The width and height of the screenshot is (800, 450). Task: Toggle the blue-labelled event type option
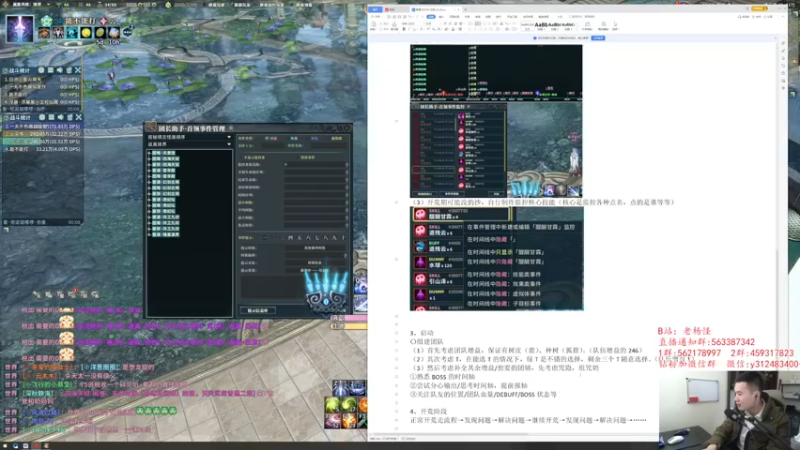pyautogui.click(x=314, y=138)
